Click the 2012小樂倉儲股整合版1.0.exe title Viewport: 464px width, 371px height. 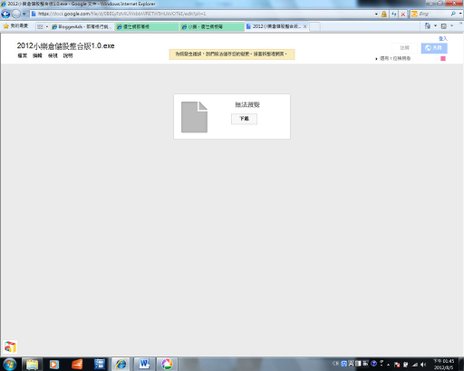click(x=66, y=46)
